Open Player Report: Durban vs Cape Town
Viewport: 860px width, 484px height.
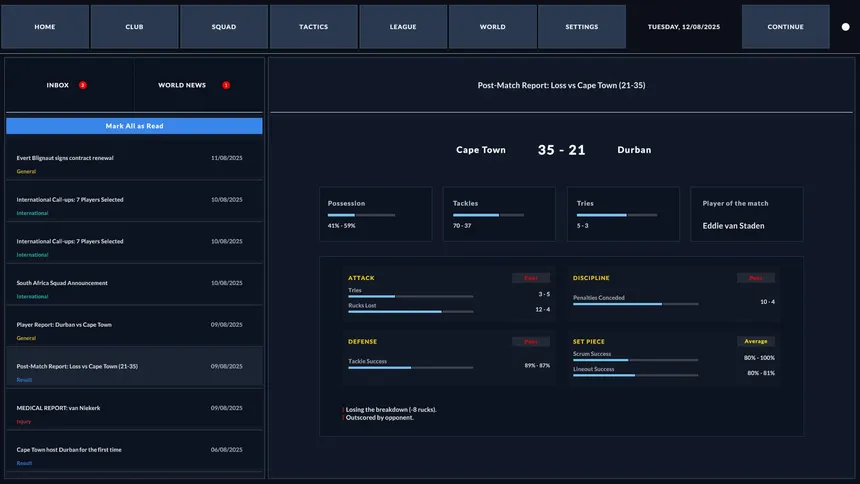point(134,326)
